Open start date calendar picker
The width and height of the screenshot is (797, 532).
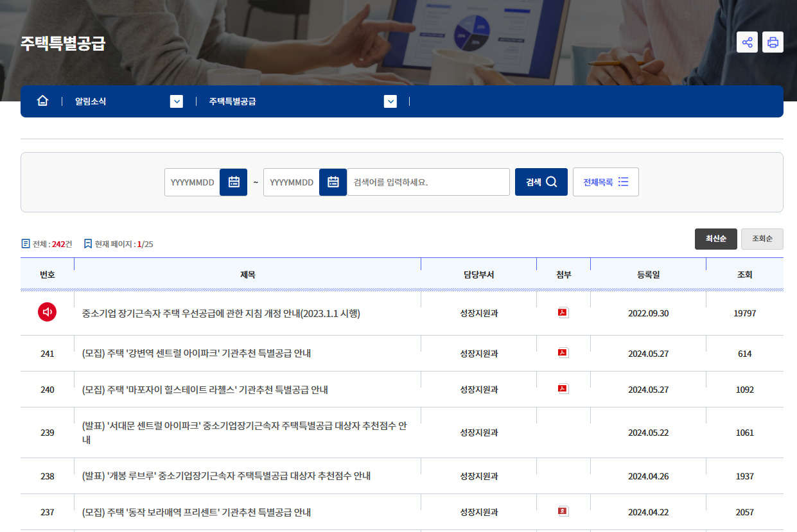coord(234,182)
